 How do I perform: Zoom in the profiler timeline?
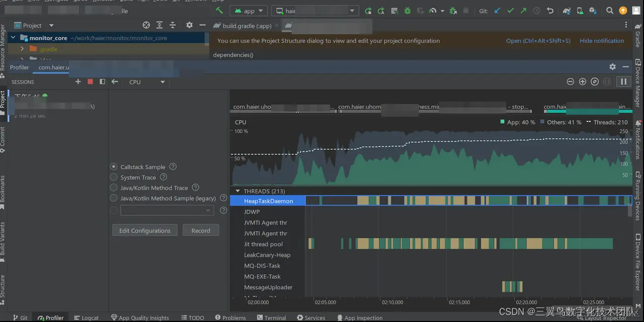582,82
